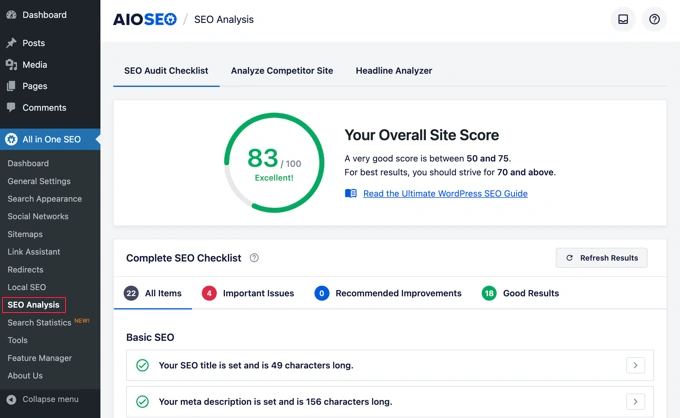Open the Headline Analyzer tab
680x418 pixels.
click(394, 71)
